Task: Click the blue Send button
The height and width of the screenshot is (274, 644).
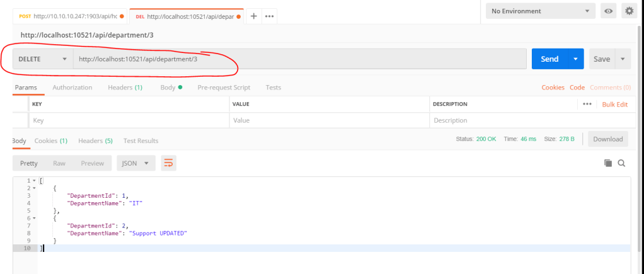Action: (x=549, y=59)
